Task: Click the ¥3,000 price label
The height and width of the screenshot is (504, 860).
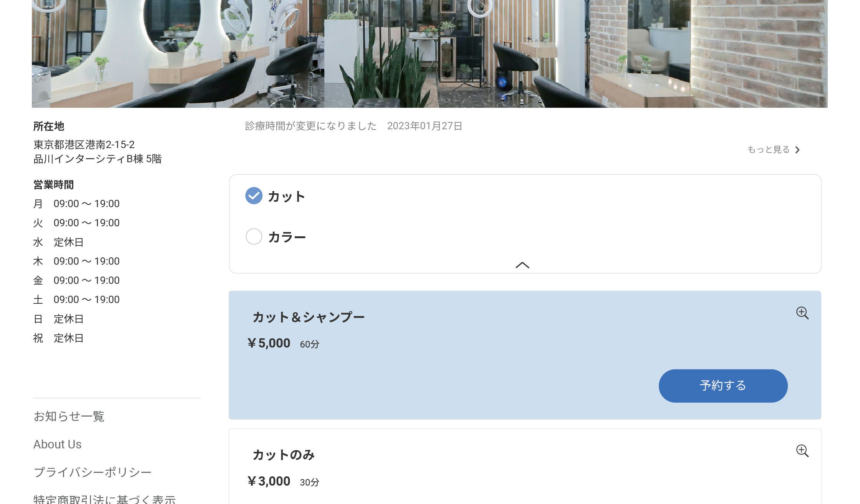Action: tap(269, 481)
